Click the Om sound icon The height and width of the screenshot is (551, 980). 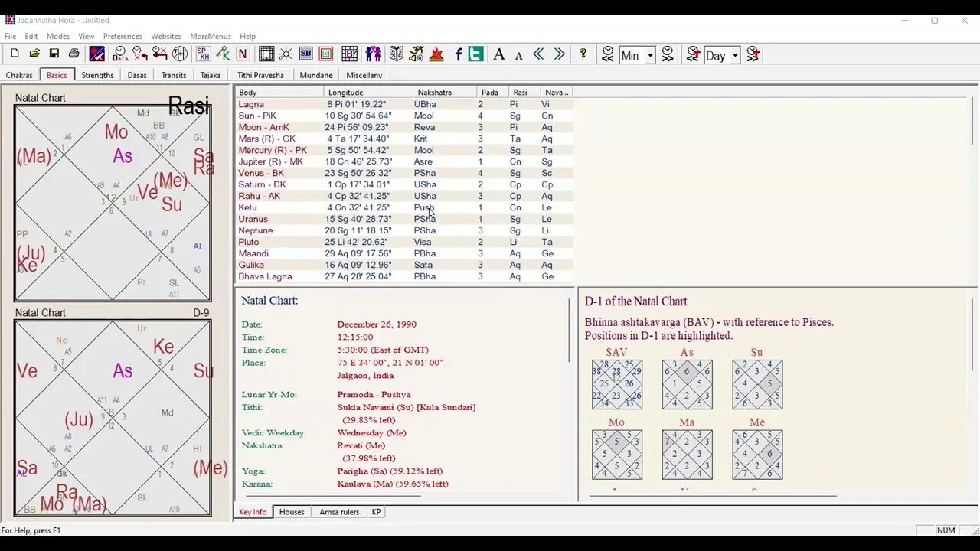tap(416, 54)
